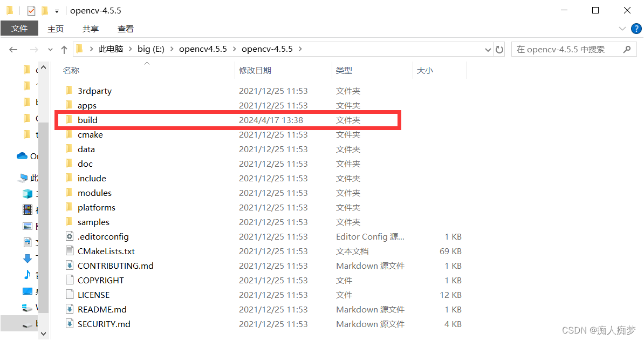Sort by the 大小 column header

424,70
